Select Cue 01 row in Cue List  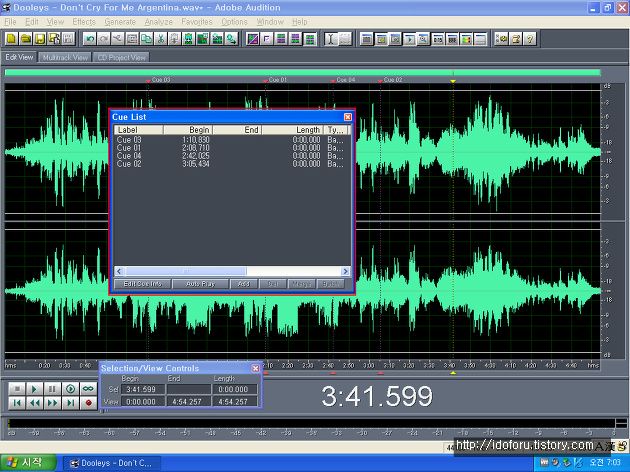coord(232,148)
